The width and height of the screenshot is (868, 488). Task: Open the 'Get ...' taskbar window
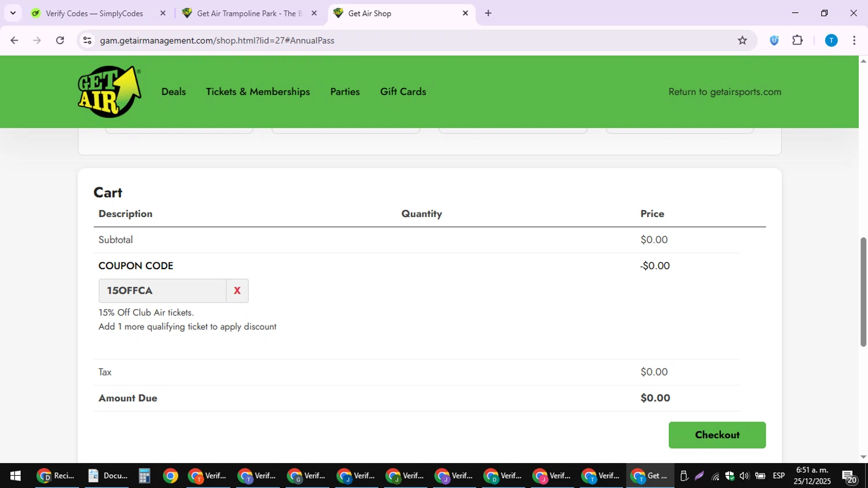coord(650,476)
